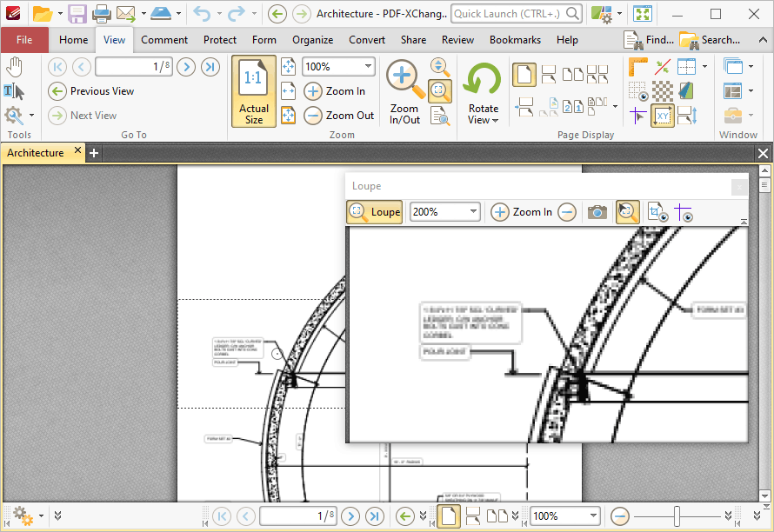Switch to the Organize tab
Screen dimensions: 774x532
(x=312, y=40)
